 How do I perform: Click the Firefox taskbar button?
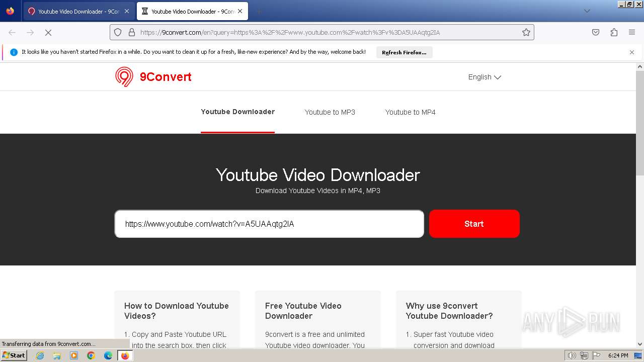click(125, 355)
